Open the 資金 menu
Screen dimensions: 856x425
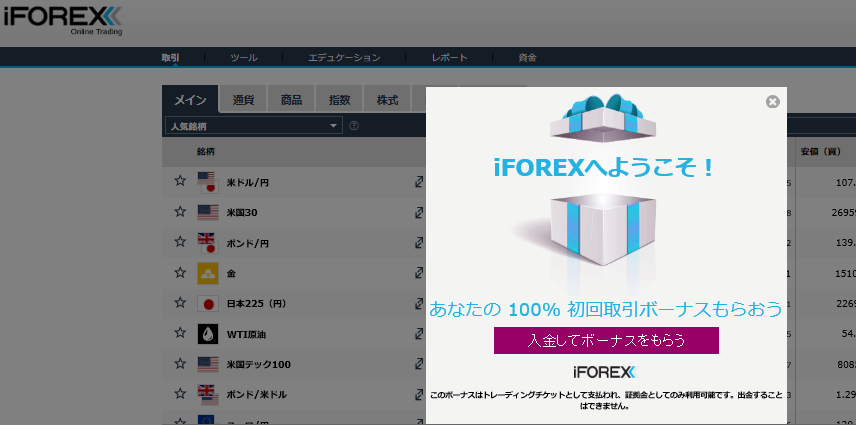tap(527, 57)
